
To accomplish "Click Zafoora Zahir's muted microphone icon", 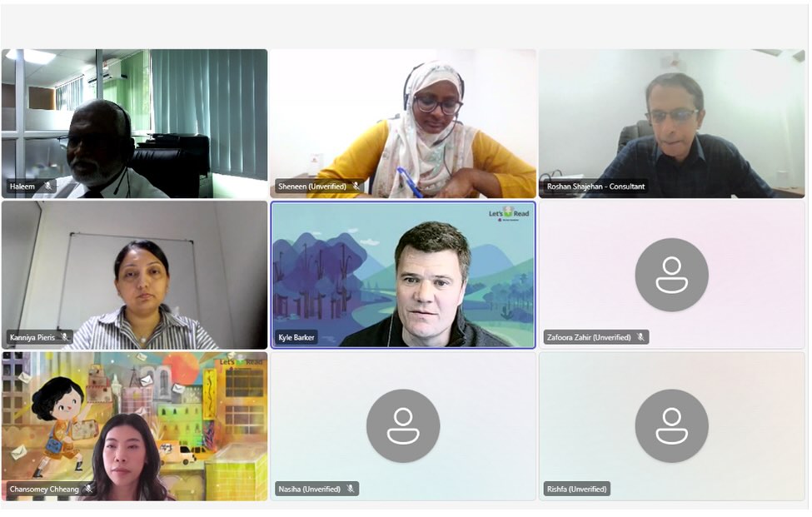I will 640,337.
